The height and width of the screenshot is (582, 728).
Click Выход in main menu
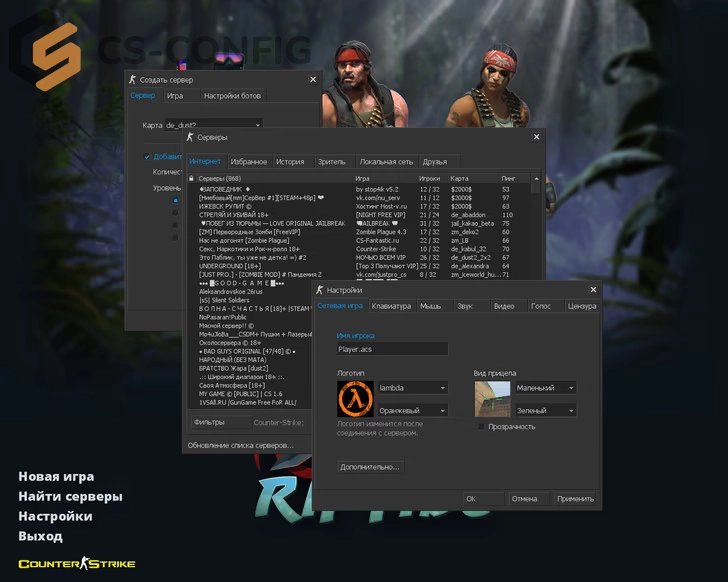[40, 537]
